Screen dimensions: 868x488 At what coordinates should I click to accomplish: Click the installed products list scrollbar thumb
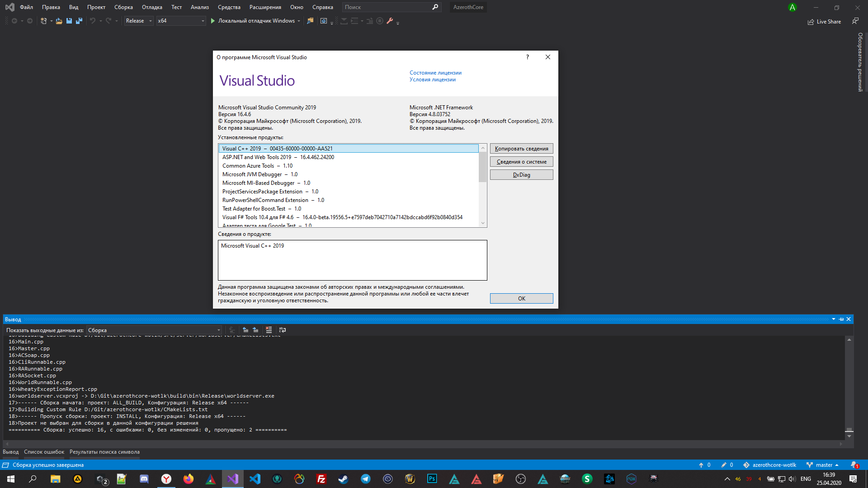coord(482,166)
